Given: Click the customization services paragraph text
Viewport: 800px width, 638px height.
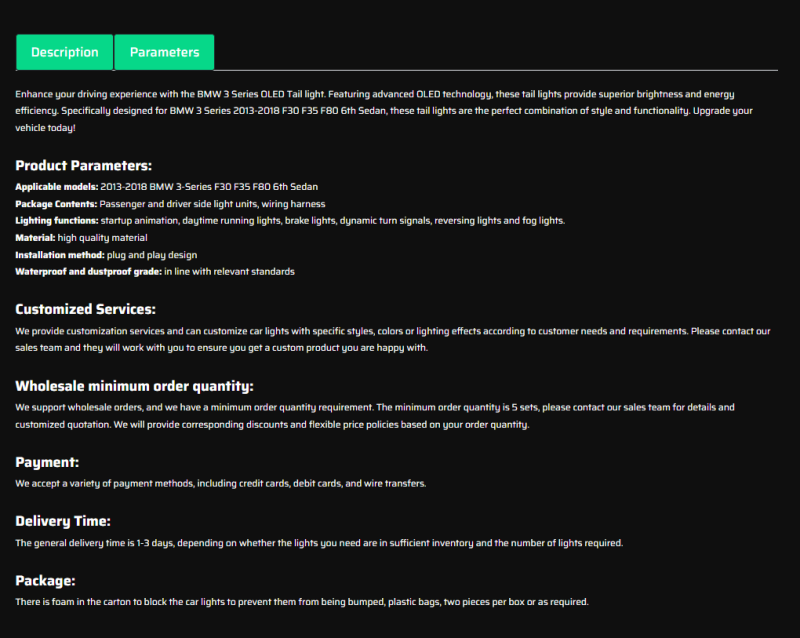Looking at the screenshot, I should point(390,339).
